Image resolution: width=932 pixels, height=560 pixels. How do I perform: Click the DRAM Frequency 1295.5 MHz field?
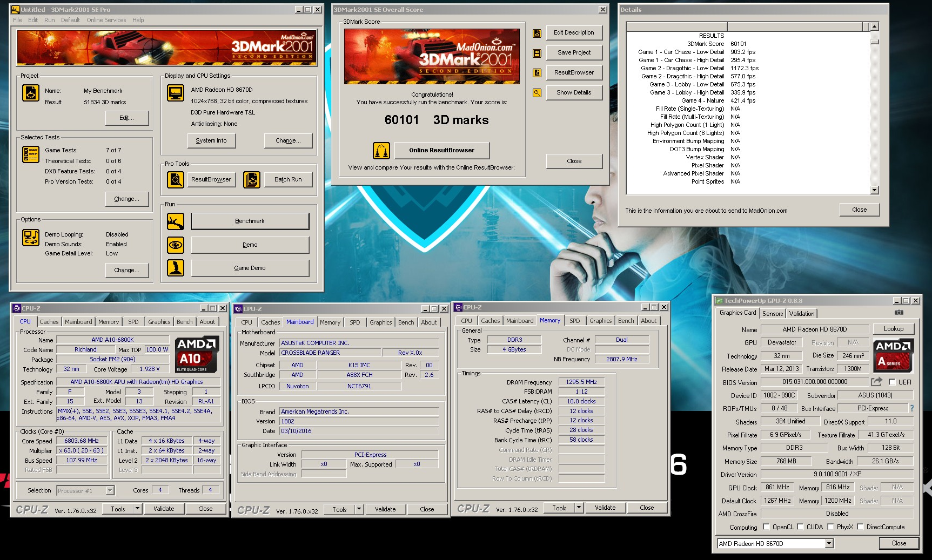[581, 382]
